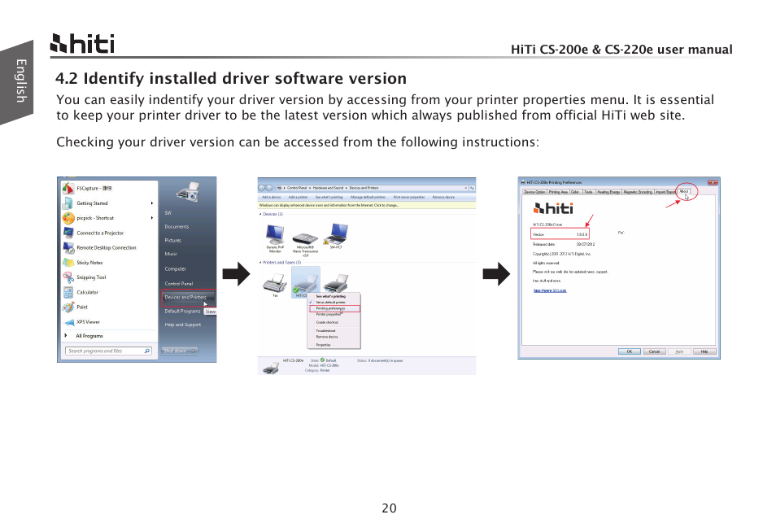
Task: Click Cancel in Printing Preferences
Action: [x=654, y=352]
